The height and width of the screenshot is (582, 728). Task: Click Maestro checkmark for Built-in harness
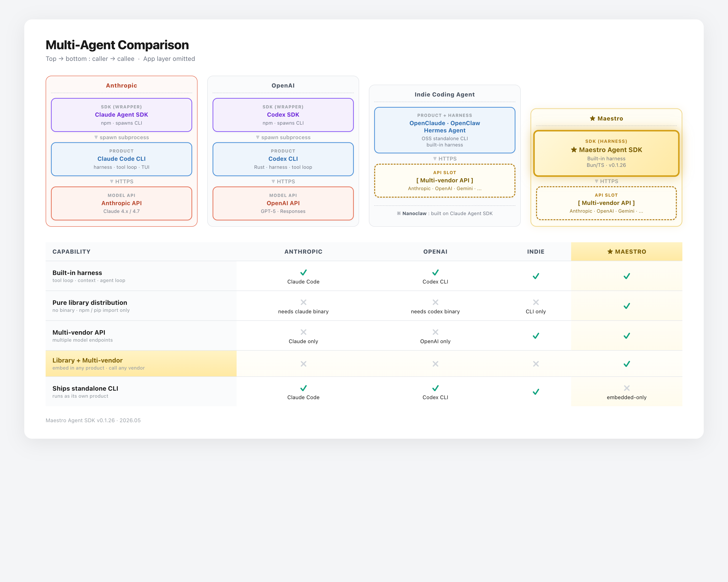pyautogui.click(x=627, y=276)
